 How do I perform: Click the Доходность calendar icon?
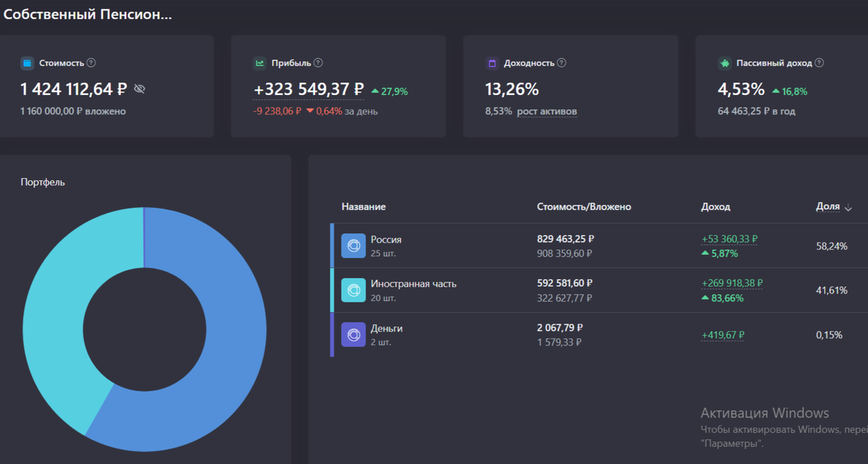492,63
